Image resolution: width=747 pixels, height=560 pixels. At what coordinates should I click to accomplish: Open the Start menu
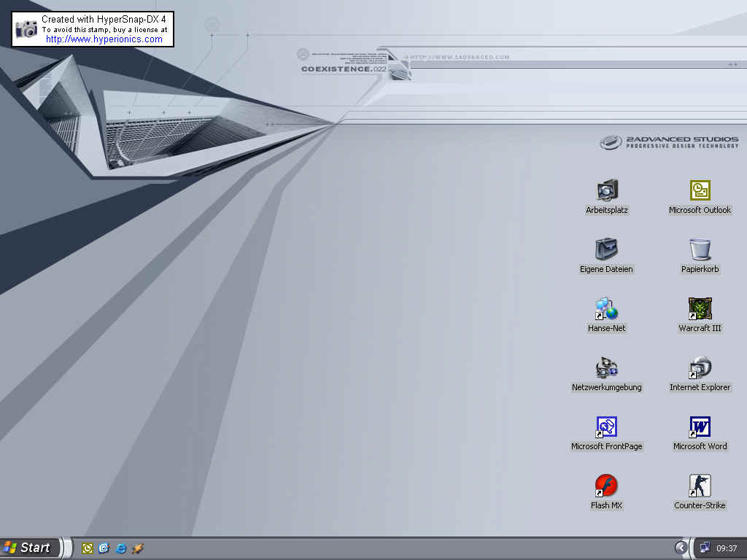coord(29,548)
